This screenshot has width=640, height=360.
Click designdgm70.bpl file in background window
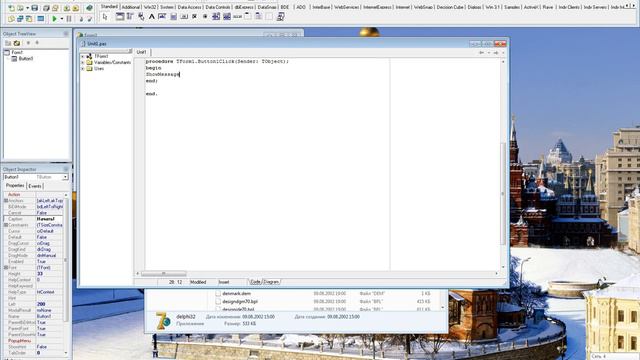pos(240,302)
